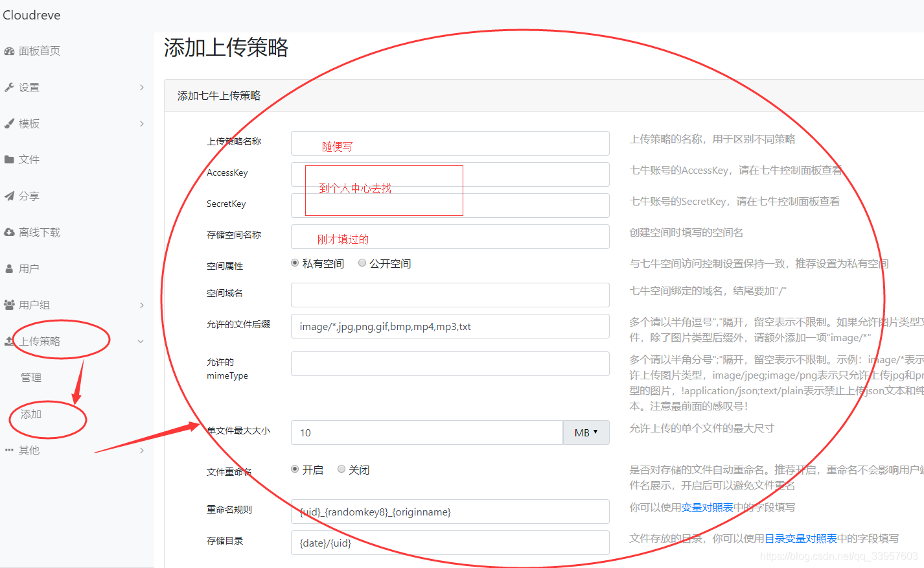
Task: Open 面板首页 in the sidebar
Action: pyautogui.click(x=40, y=51)
